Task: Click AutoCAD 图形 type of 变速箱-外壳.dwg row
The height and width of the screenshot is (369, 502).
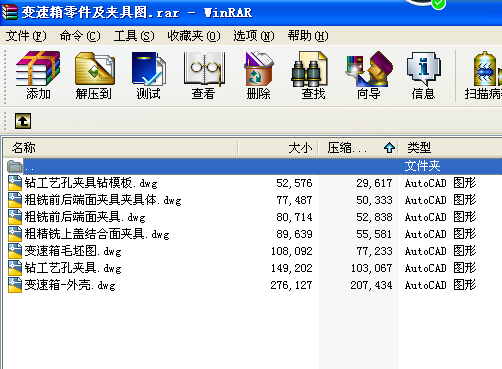Action: point(440,285)
